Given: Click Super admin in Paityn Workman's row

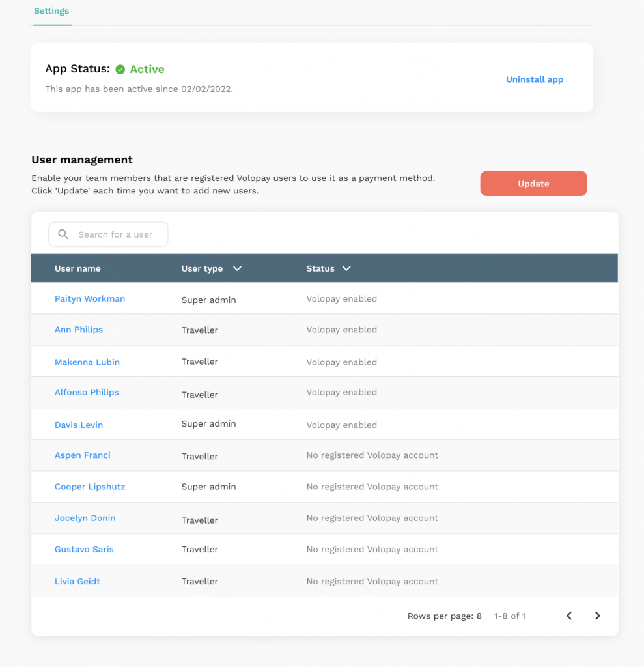Looking at the screenshot, I should pyautogui.click(x=208, y=300).
